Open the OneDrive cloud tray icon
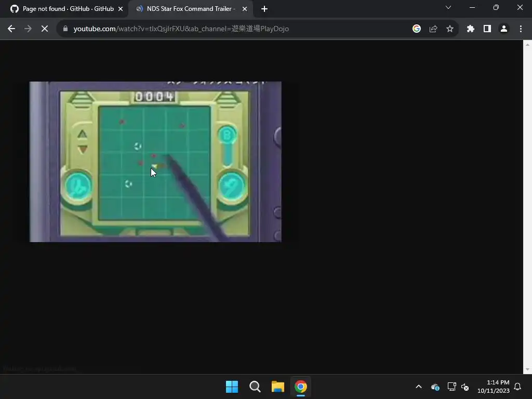This screenshot has width=532, height=399. 435,387
